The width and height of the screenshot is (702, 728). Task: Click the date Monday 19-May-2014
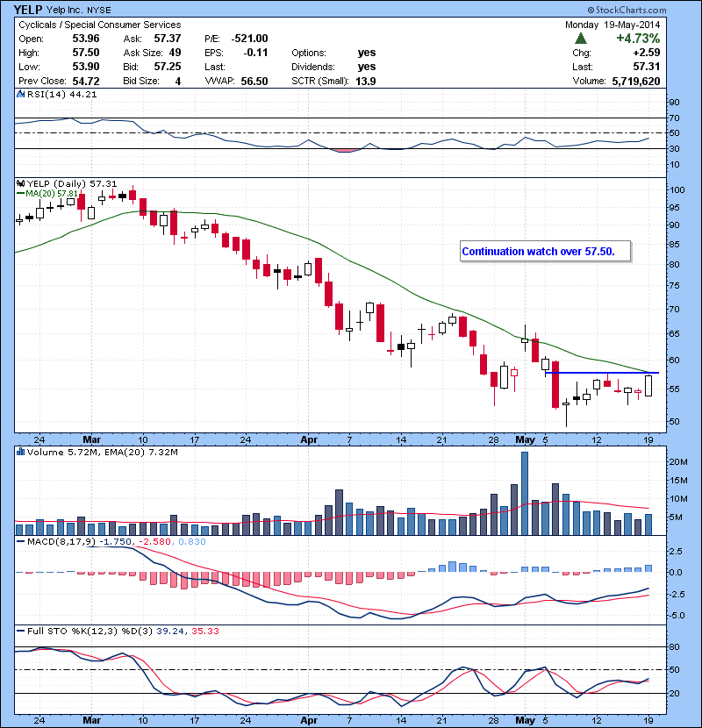[612, 25]
